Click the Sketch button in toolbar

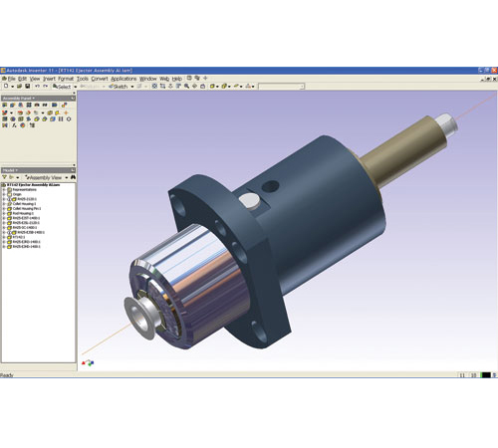coord(119,87)
